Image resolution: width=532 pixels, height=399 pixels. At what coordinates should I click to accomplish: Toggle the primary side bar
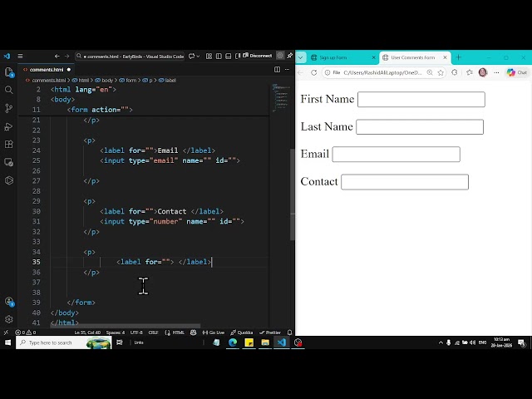point(219,57)
